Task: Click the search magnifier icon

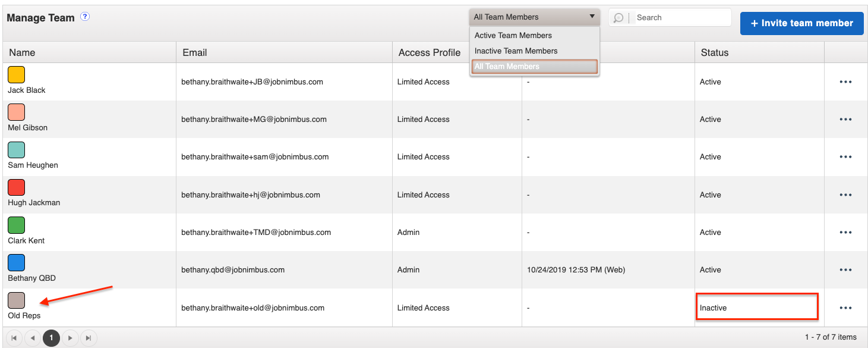Action: click(618, 17)
